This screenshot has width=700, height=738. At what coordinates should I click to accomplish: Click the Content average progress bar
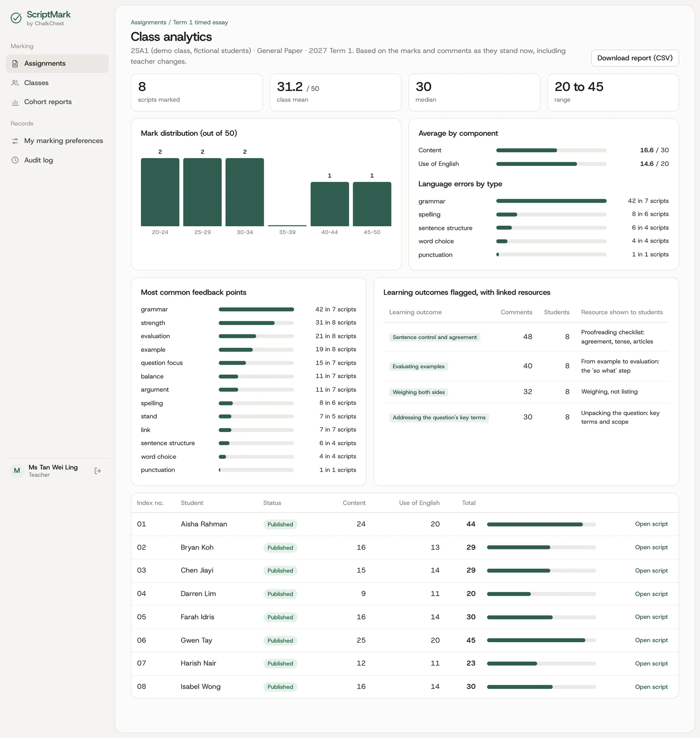pos(551,150)
